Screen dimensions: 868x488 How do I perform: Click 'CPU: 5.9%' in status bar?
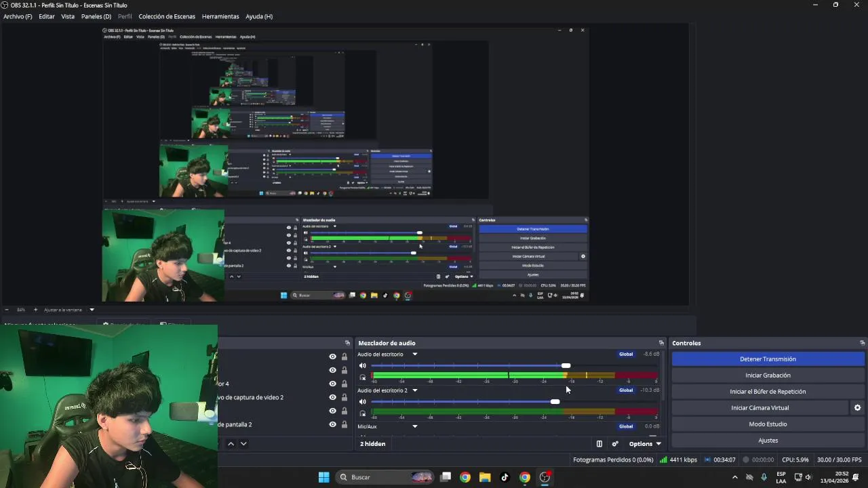[x=795, y=460]
